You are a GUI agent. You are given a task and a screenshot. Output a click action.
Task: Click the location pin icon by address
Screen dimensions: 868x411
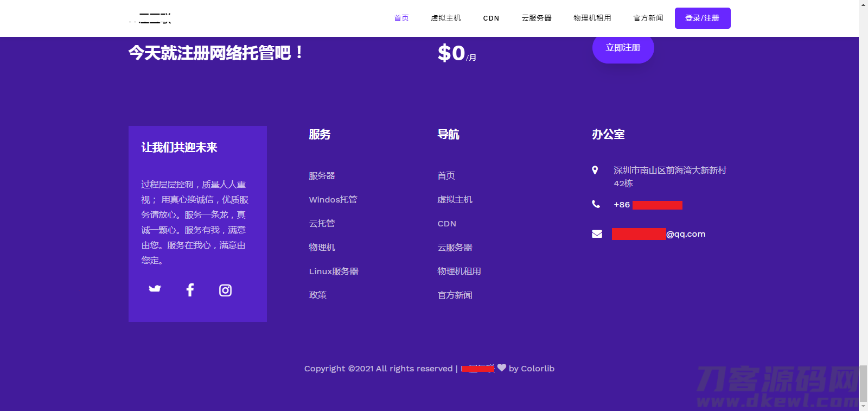(x=595, y=170)
